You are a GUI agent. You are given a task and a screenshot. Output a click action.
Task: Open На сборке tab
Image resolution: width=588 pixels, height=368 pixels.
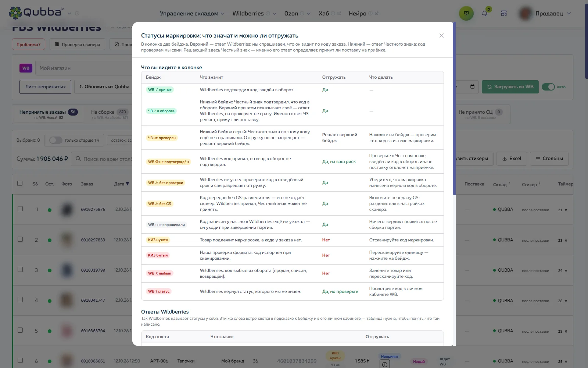[x=110, y=114]
